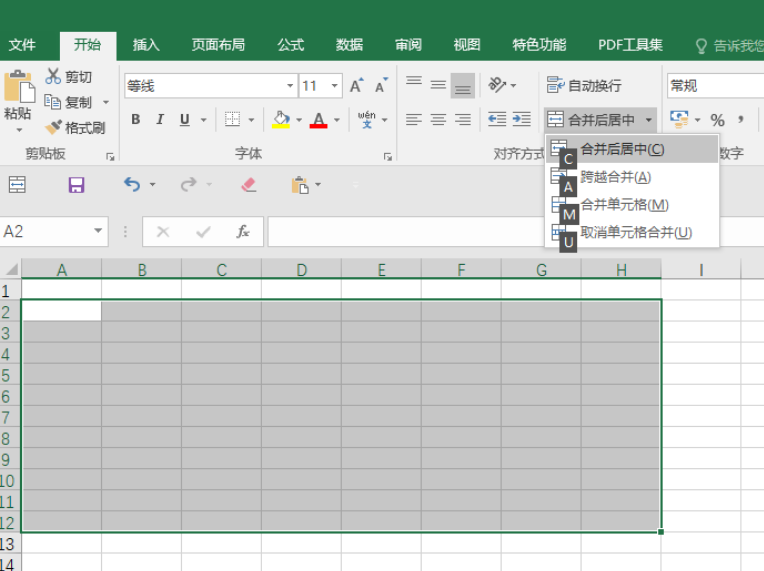Click quick access paste icon
The image size is (764, 571).
300,185
